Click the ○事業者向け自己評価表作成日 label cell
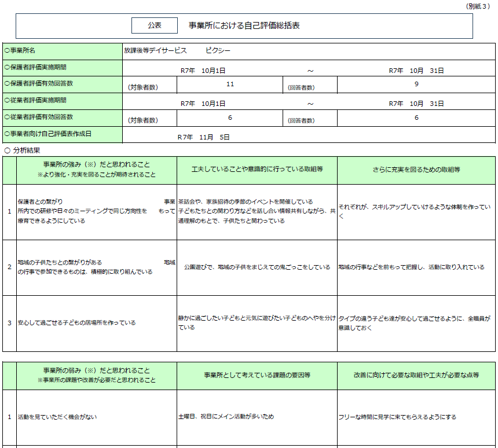Screen dimensions: 498x448 click(x=63, y=134)
